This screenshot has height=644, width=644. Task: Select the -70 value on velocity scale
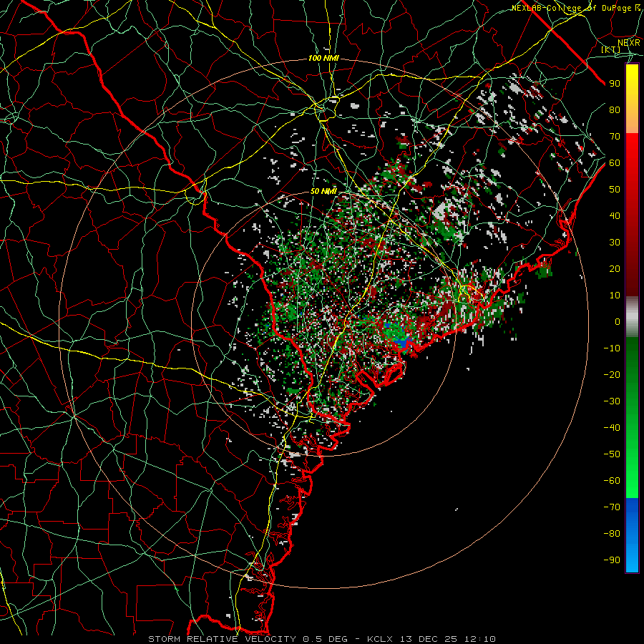[x=612, y=507]
